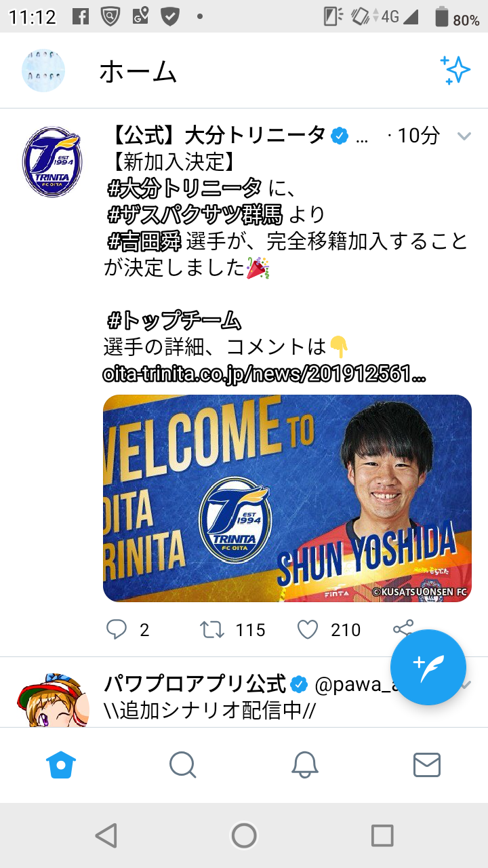Open hashtag #ザスパクサツ群馬
The width and height of the screenshot is (488, 868).
pos(195,214)
